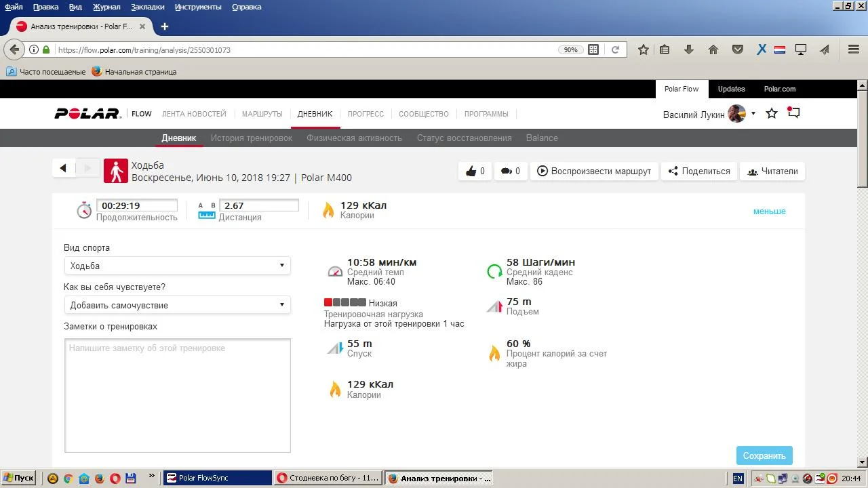Open Firefox downloads arrow
The width and height of the screenshot is (868, 488).
689,49
